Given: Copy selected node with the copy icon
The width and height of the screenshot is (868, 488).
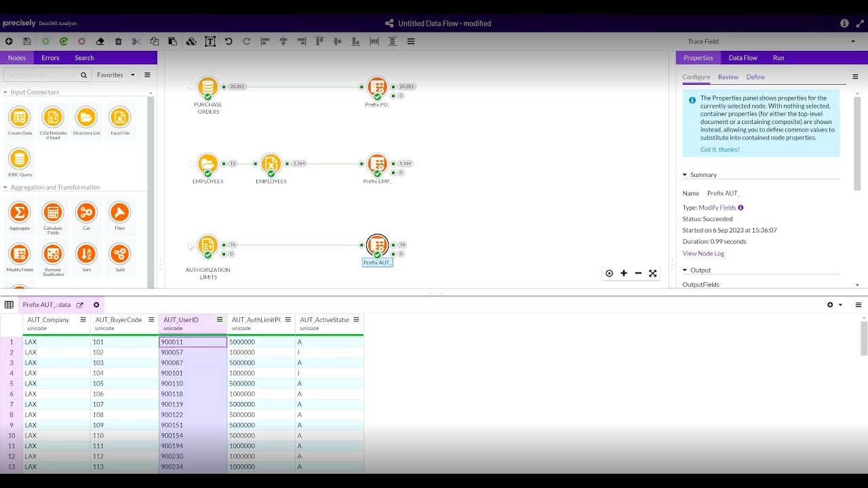Looking at the screenshot, I should click(155, 41).
